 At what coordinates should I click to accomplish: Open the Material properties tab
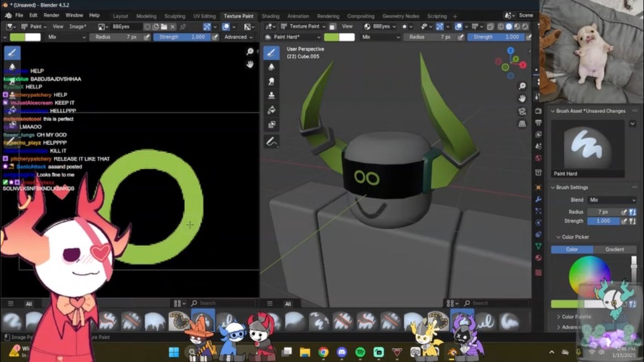coord(538,258)
